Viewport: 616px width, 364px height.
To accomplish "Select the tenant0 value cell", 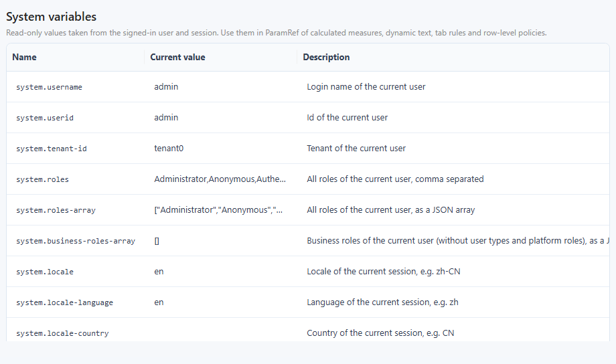I will (169, 149).
